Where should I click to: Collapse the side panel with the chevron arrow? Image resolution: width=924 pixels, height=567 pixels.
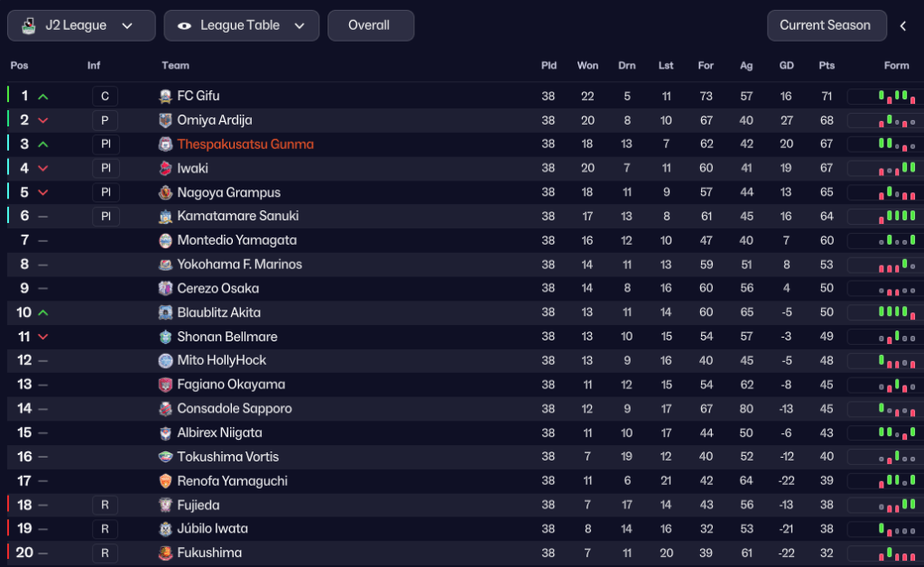click(x=903, y=26)
